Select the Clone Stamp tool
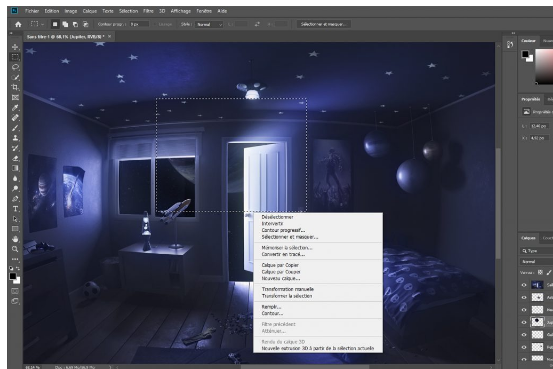This screenshot has width=553, height=369. click(15, 138)
